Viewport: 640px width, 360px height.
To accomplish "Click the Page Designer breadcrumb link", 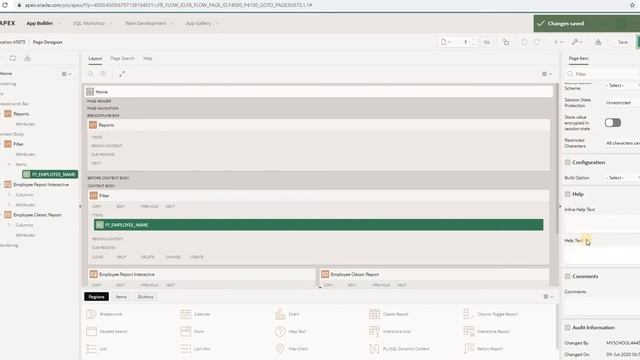I will click(48, 42).
